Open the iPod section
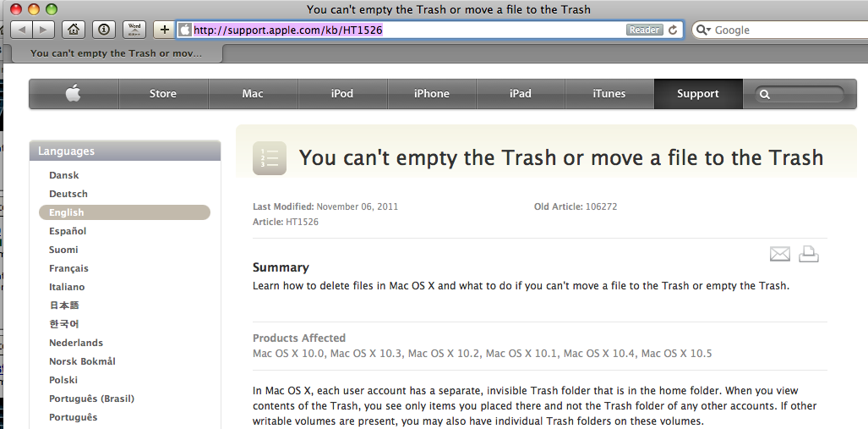The width and height of the screenshot is (868, 429). click(x=342, y=94)
